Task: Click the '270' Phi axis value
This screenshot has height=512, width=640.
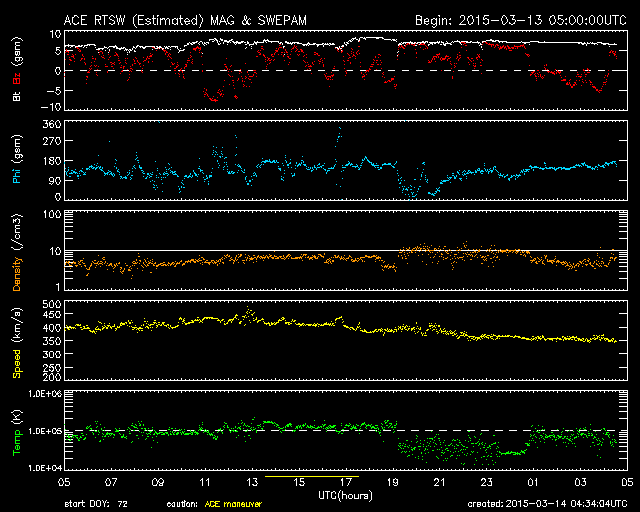Action: [52, 141]
